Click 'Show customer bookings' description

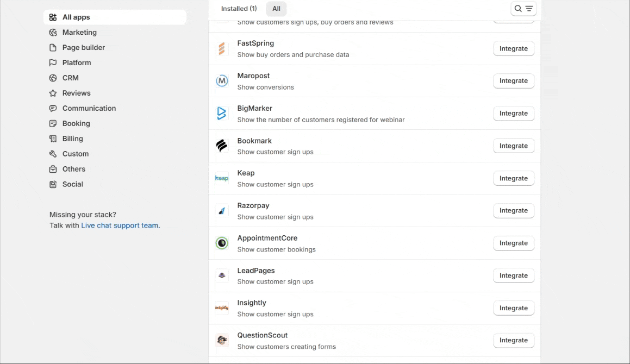277,249
